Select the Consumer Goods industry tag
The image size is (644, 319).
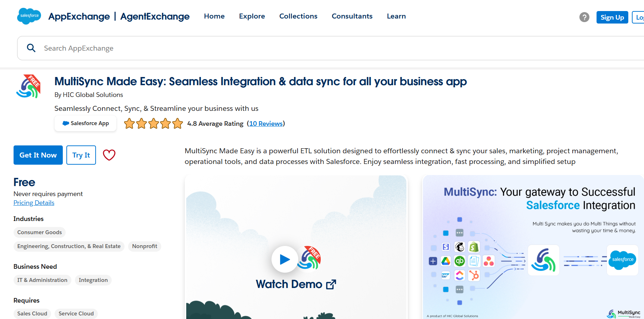(40, 232)
